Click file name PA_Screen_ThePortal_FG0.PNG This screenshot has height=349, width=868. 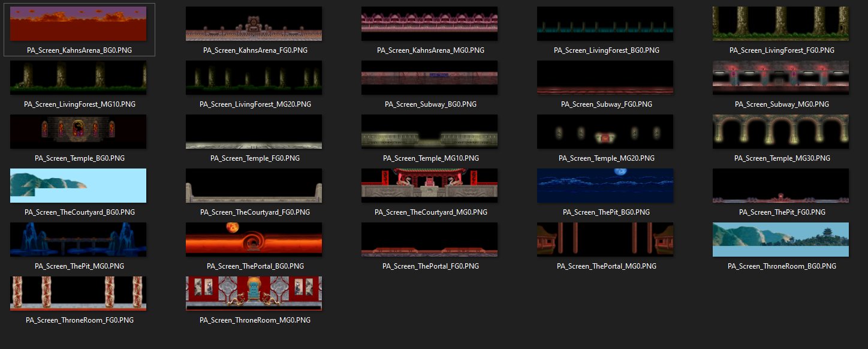point(430,266)
